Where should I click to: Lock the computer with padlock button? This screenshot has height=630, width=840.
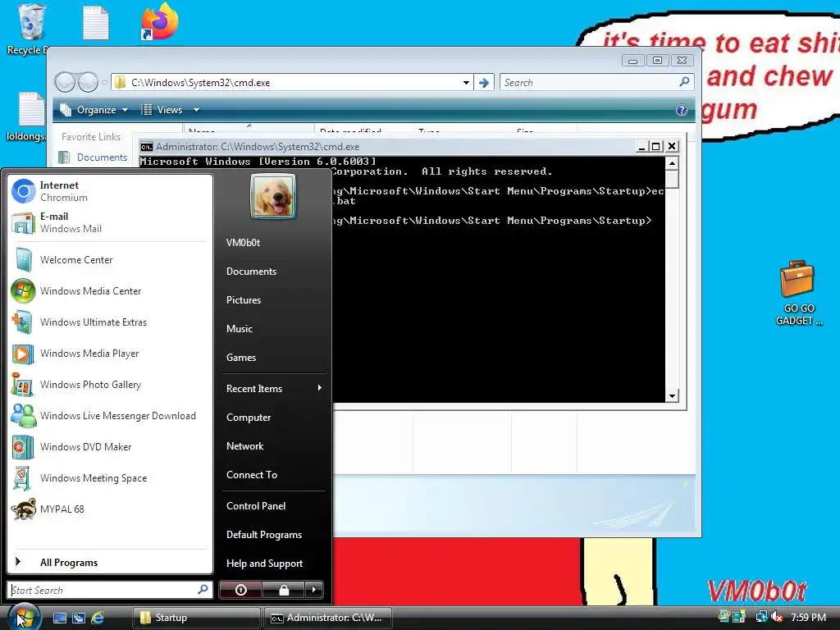[283, 590]
